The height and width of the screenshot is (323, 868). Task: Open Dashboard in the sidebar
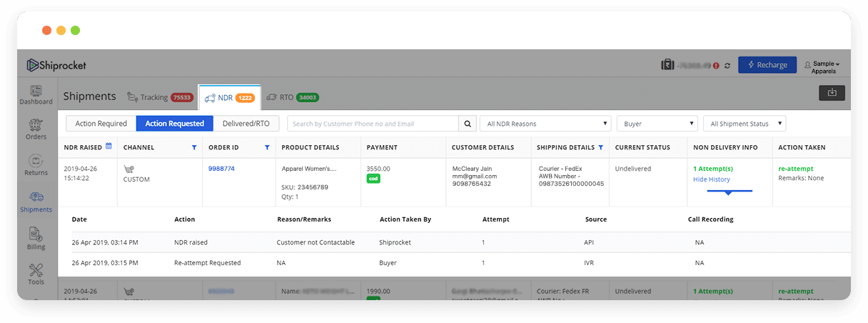point(35,94)
